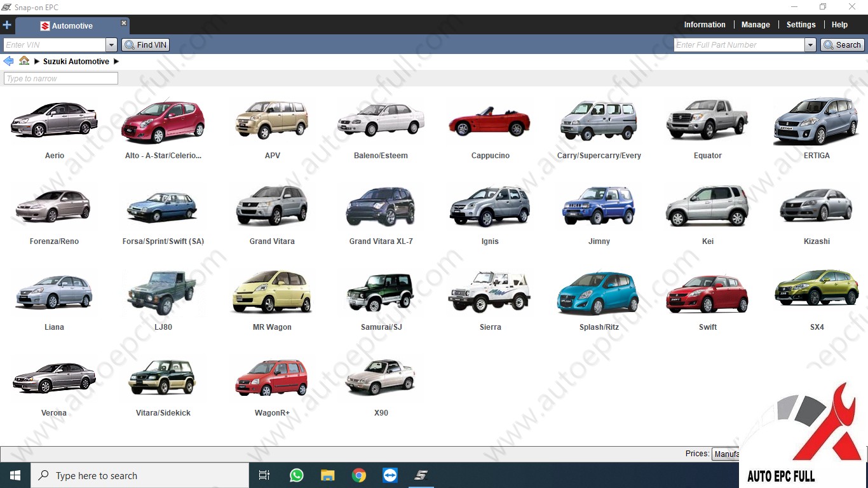Select the Aerio car thumbnail
868x488 pixels.
(x=54, y=119)
